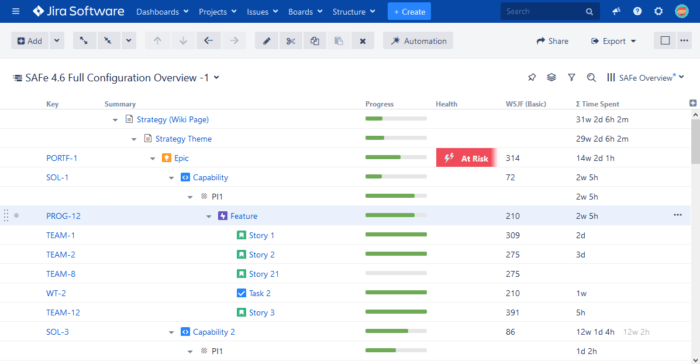
Task: Click the remove X icon in toolbar
Action: tap(362, 41)
